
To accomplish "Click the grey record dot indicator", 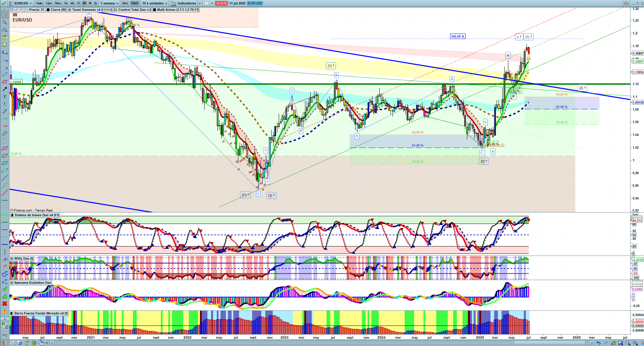I will pyautogui.click(x=212, y=3).
